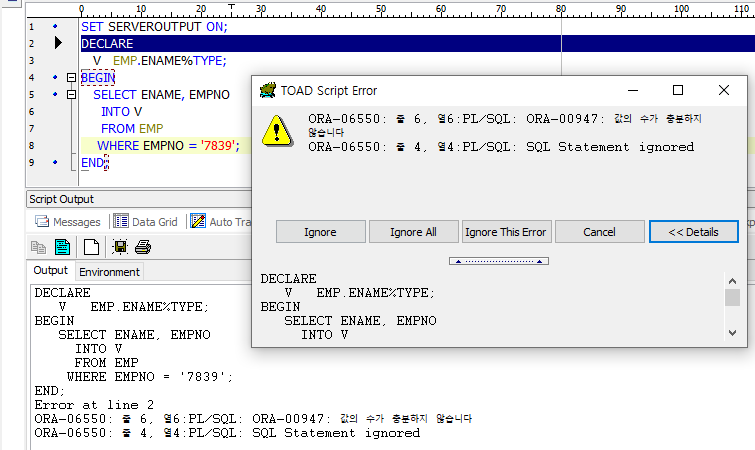The height and width of the screenshot is (450, 755).
Task: Click the Auto Trace tab pencil icon
Action: point(198,221)
